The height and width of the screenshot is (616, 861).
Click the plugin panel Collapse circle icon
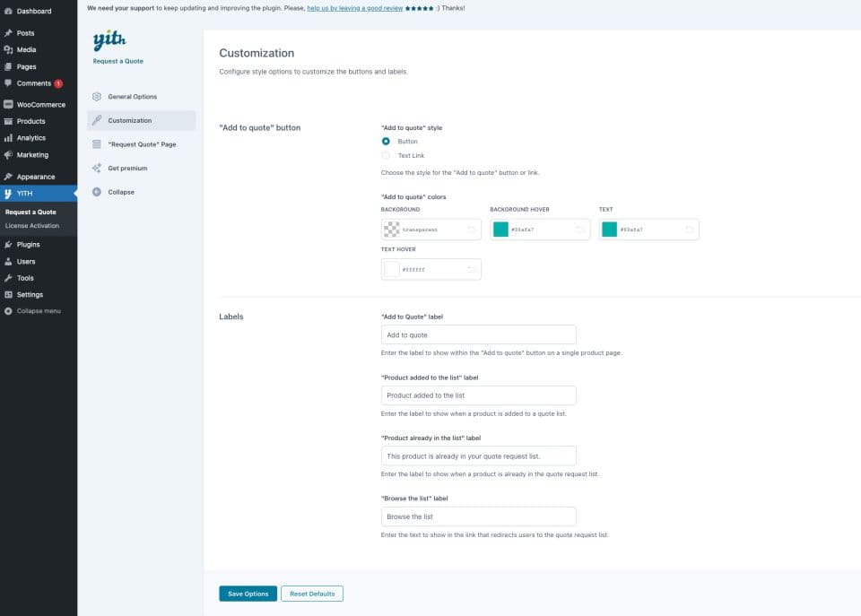(x=97, y=192)
